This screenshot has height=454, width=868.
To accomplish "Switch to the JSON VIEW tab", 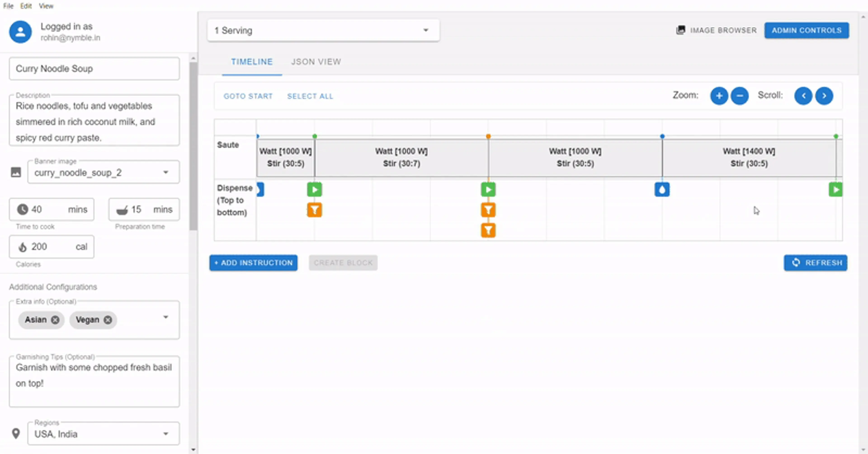I will [x=316, y=62].
